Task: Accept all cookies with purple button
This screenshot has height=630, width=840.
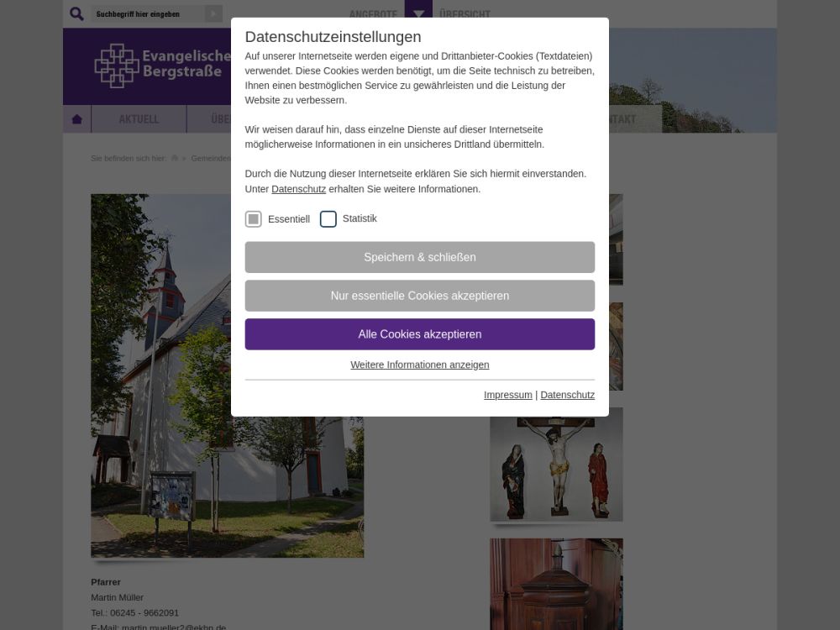Action: [x=419, y=334]
